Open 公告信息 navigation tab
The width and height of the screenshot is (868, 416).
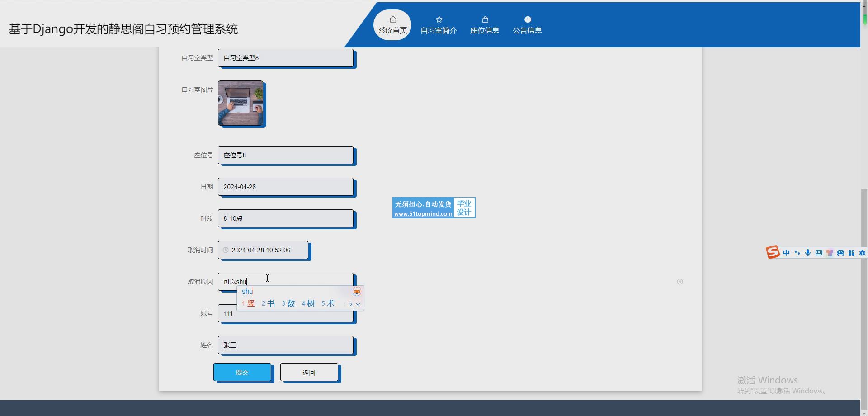pyautogui.click(x=527, y=25)
